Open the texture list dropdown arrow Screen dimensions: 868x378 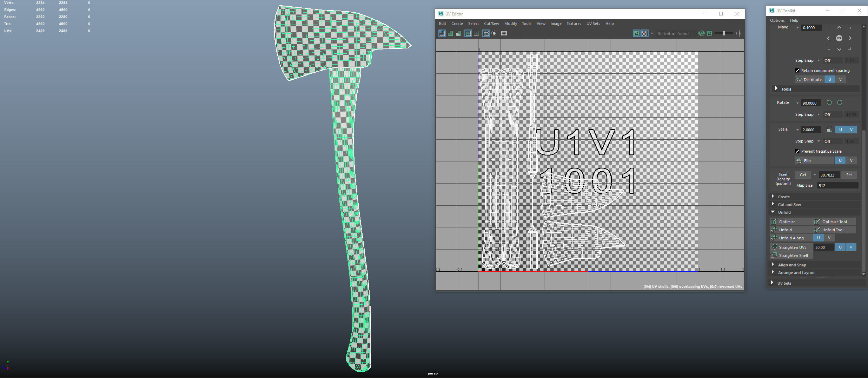pos(652,34)
